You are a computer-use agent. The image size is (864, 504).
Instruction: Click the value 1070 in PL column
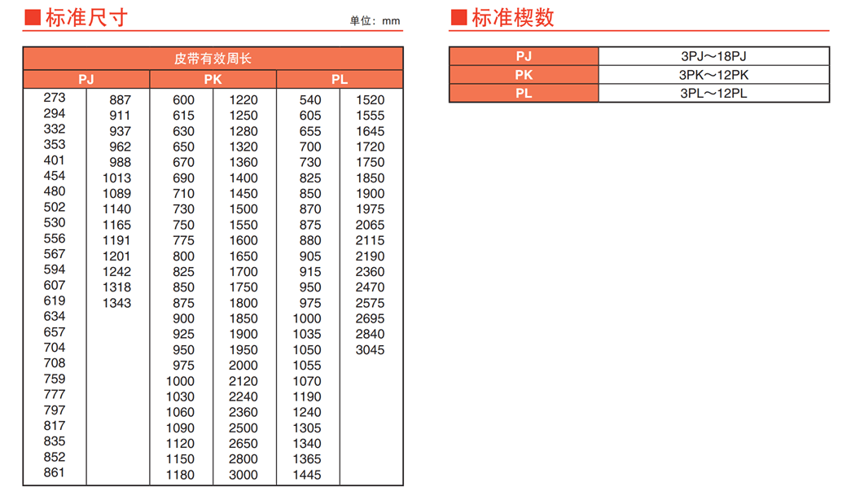307,381
